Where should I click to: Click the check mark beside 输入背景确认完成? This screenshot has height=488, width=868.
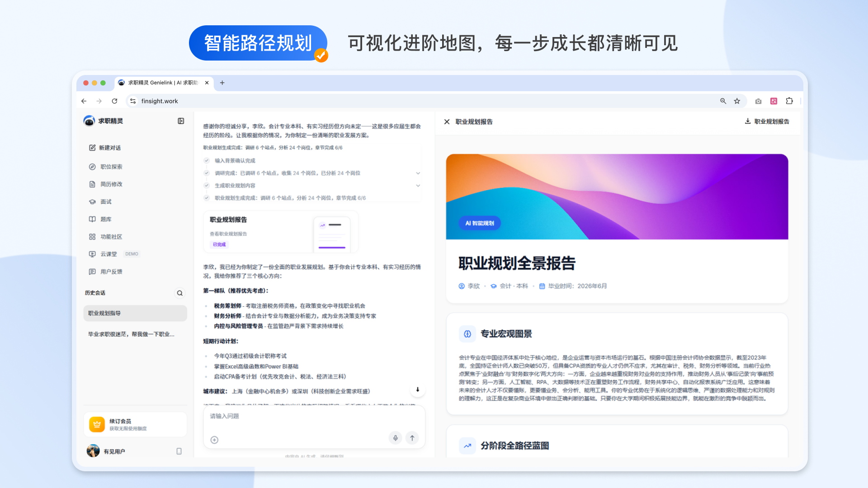(x=207, y=160)
